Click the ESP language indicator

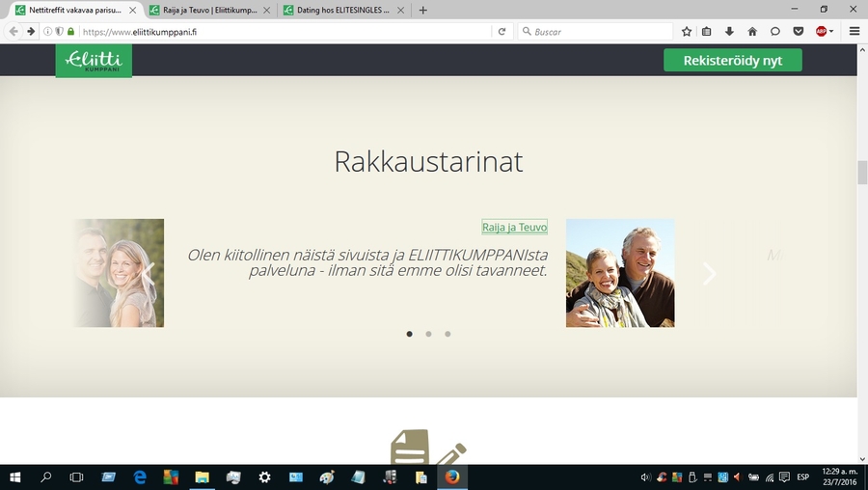click(x=802, y=477)
